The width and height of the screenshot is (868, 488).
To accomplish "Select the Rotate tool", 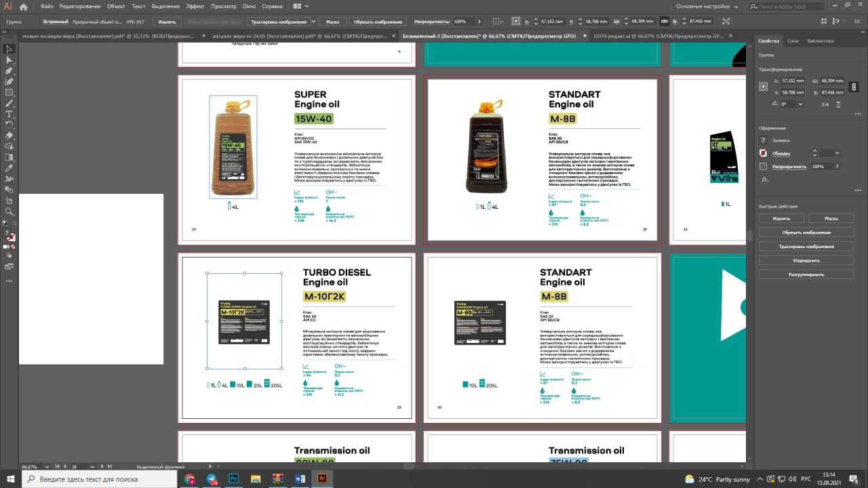I will pos(9,125).
